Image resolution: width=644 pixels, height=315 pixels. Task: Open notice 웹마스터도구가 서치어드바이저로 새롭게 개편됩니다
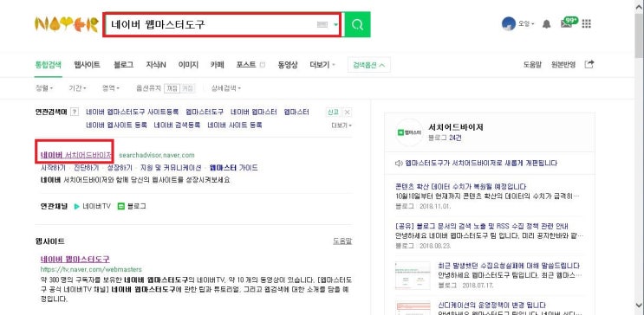[x=481, y=164]
